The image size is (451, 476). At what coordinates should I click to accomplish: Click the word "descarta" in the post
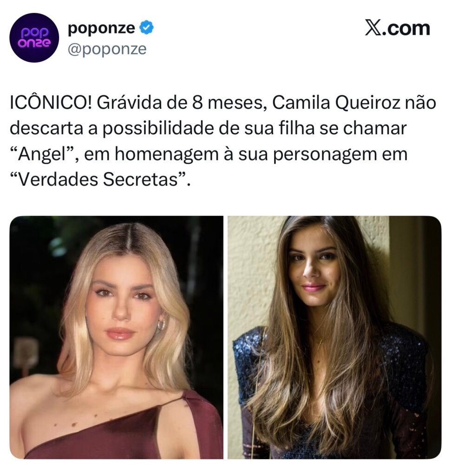point(46,128)
